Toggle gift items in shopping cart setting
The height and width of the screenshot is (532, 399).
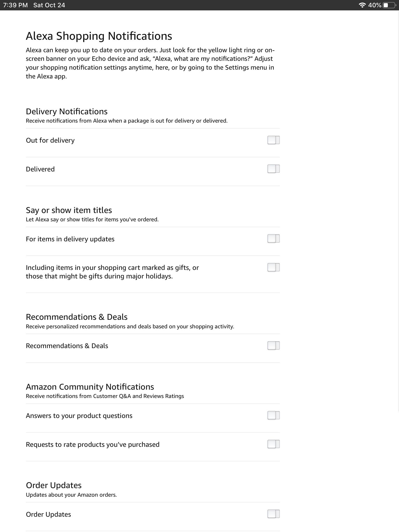coord(273,267)
